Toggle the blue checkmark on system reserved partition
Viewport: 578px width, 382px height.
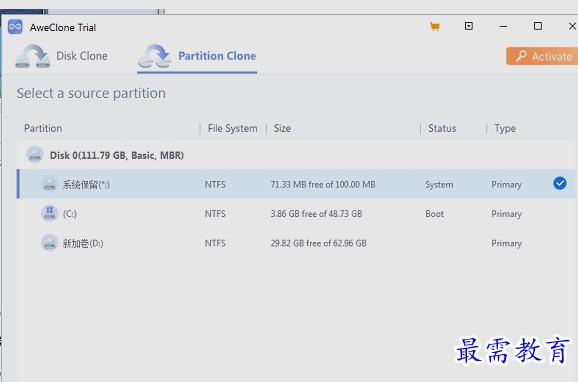coord(560,183)
